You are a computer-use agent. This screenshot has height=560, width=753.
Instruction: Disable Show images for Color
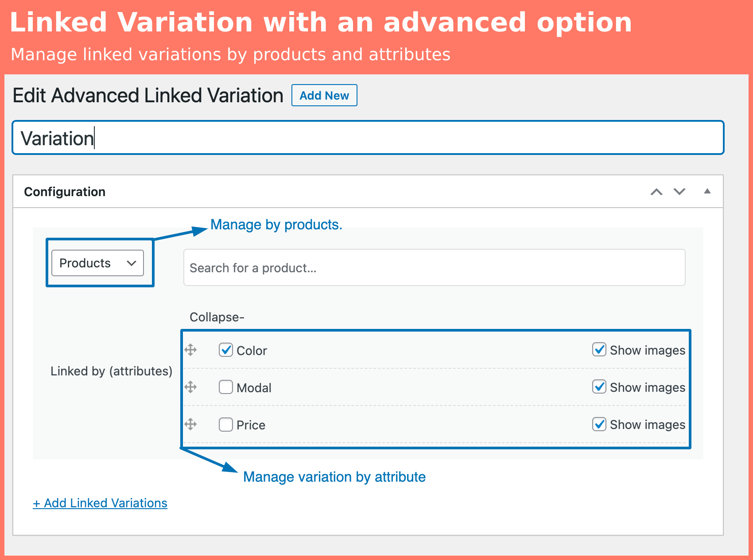click(x=599, y=349)
